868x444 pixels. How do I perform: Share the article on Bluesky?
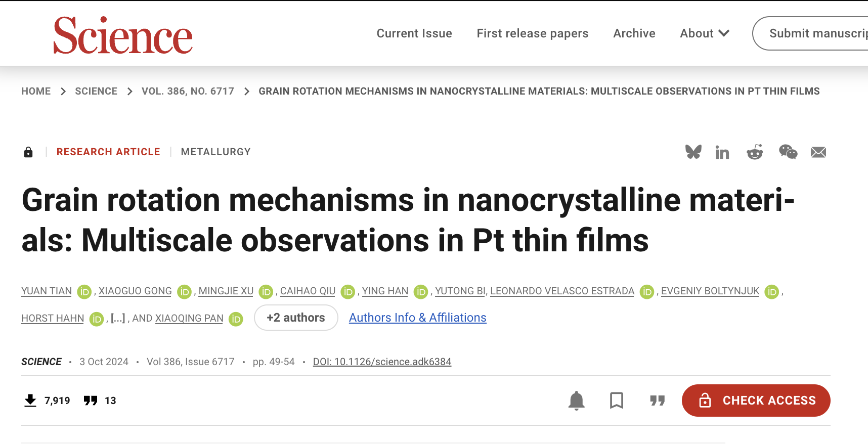[693, 152]
